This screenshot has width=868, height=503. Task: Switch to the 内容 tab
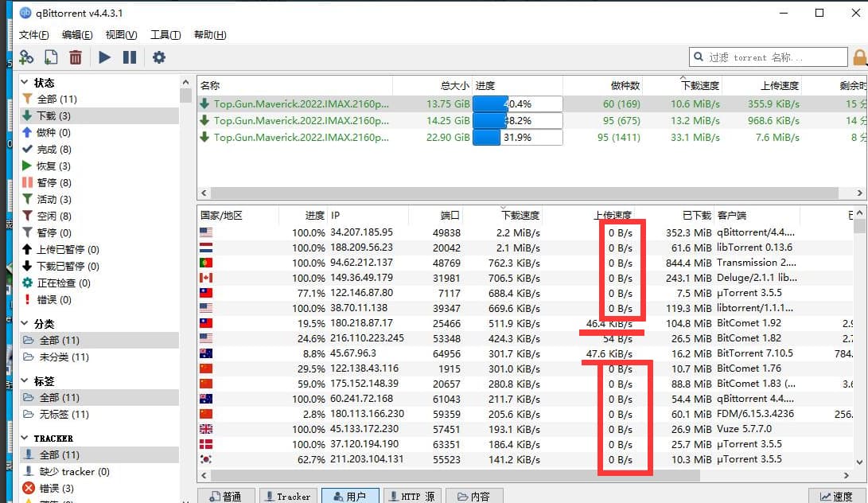[474, 496]
